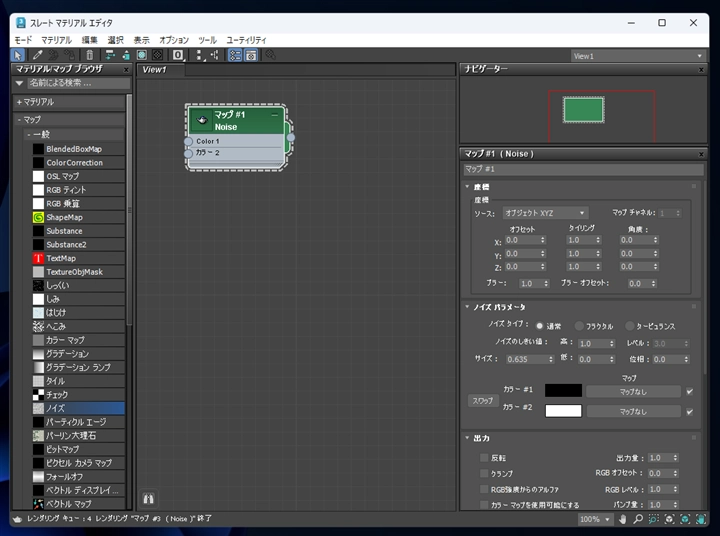Open the 100% zoom dropdown
720x536 pixels.
(x=595, y=519)
